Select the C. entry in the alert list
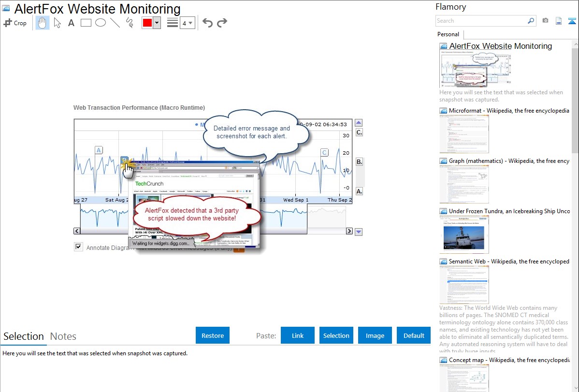The image size is (579, 392). [359, 132]
